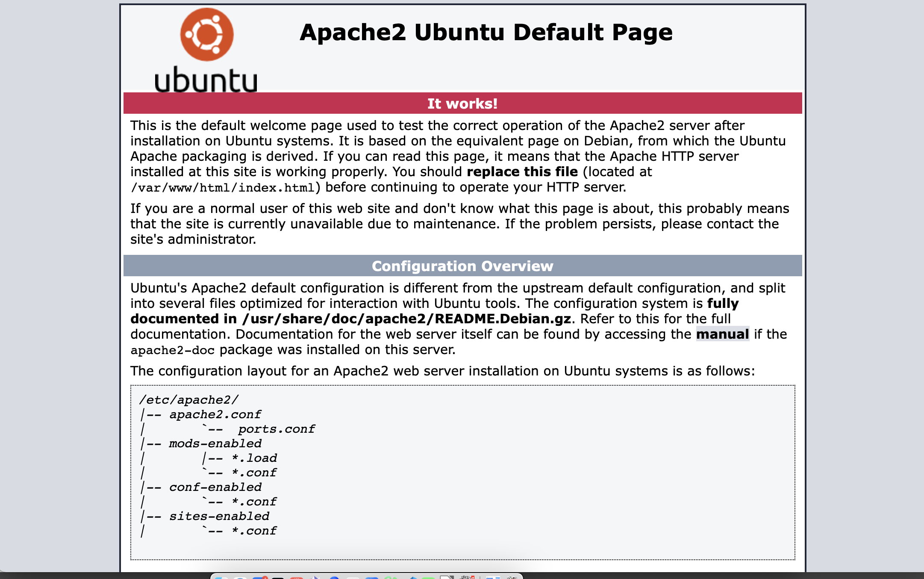This screenshot has height=579, width=924.
Task: Click sites-enabled entry in config tree
Action: [219, 516]
